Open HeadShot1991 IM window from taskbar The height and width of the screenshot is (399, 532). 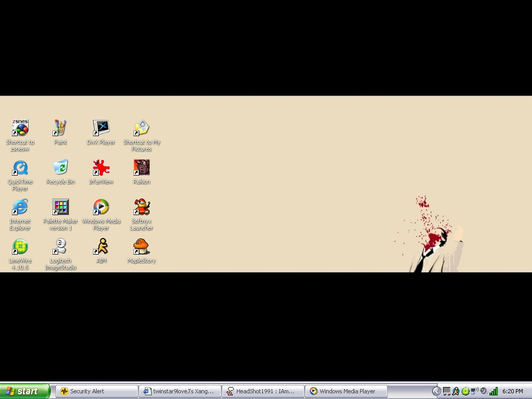[x=263, y=391]
